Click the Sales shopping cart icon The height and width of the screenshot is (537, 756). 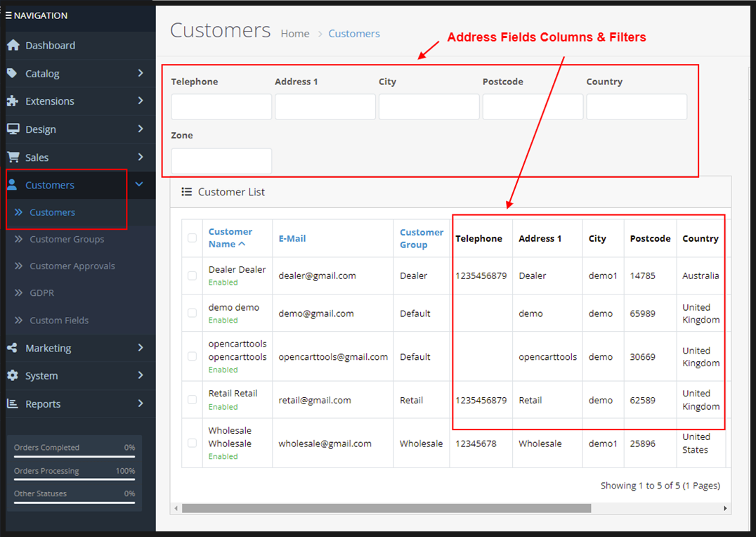point(13,157)
